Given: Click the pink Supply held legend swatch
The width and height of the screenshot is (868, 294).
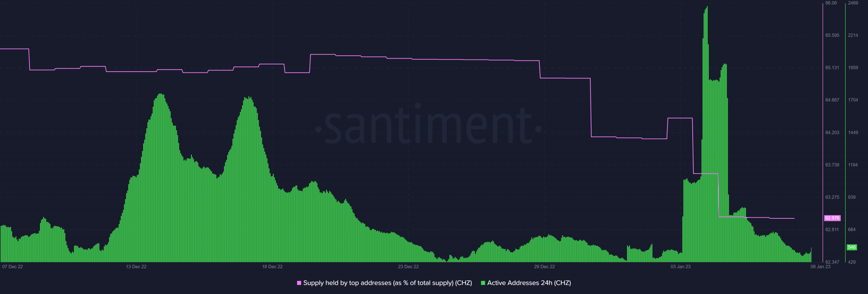Looking at the screenshot, I should tap(299, 283).
